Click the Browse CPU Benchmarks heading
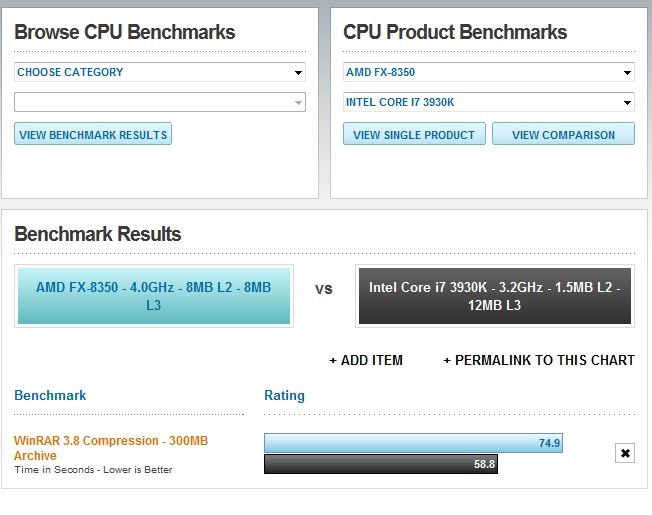Screen dimensions: 652x515 click(125, 32)
